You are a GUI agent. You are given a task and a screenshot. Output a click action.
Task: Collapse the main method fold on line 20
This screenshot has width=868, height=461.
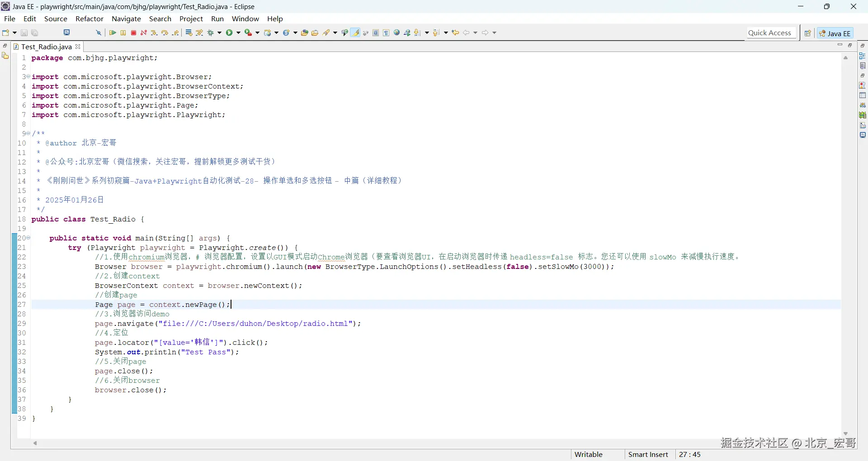[28, 238]
